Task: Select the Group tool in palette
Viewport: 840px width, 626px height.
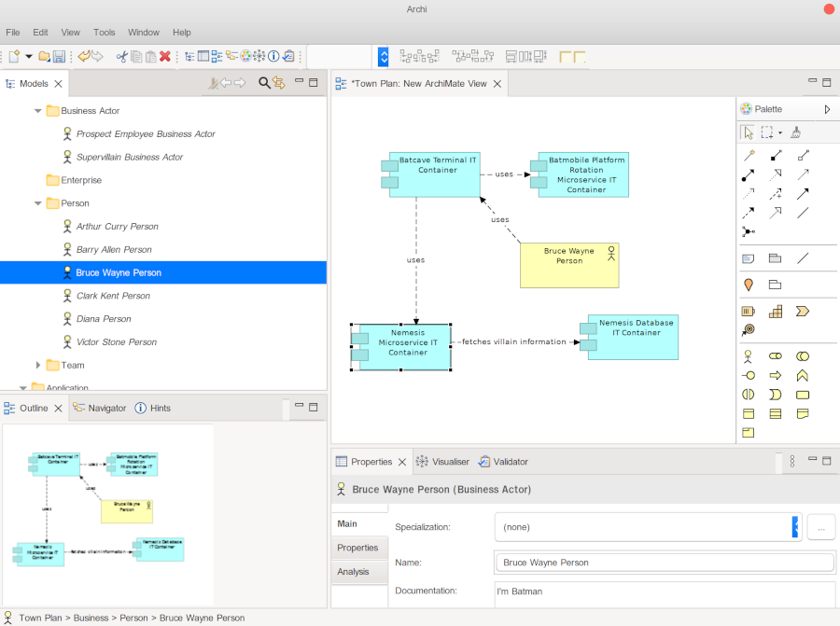Action: click(x=776, y=258)
